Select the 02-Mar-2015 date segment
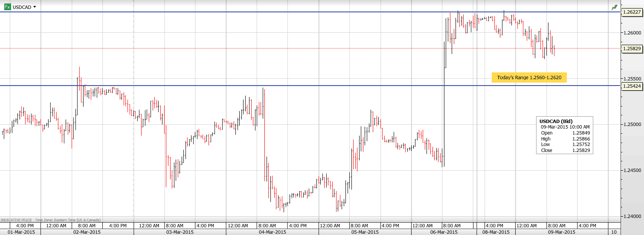The height and width of the screenshot is (235, 644). pos(87,232)
